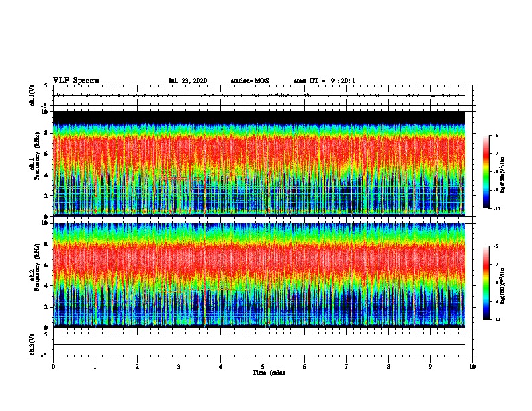532x411 pixels.
Task: Click the "6" kHz tick of ch.2 axis
Action: tap(46, 265)
